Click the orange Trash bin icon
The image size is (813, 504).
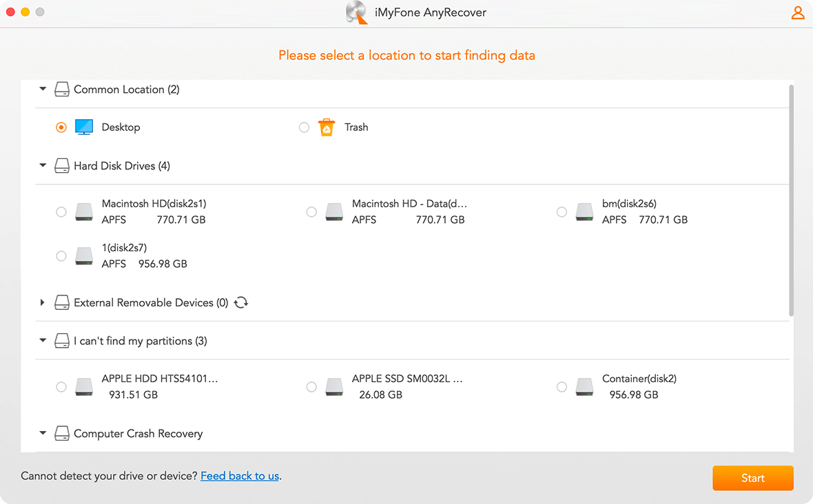(326, 127)
